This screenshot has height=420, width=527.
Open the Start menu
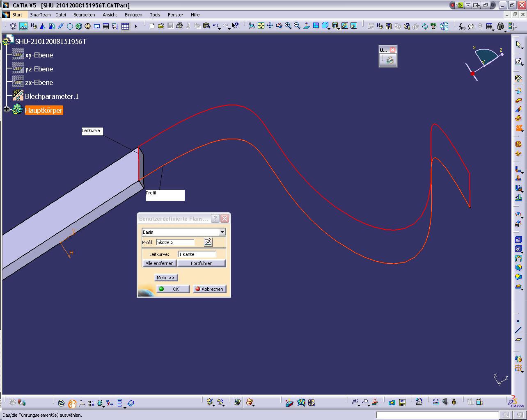[17, 15]
